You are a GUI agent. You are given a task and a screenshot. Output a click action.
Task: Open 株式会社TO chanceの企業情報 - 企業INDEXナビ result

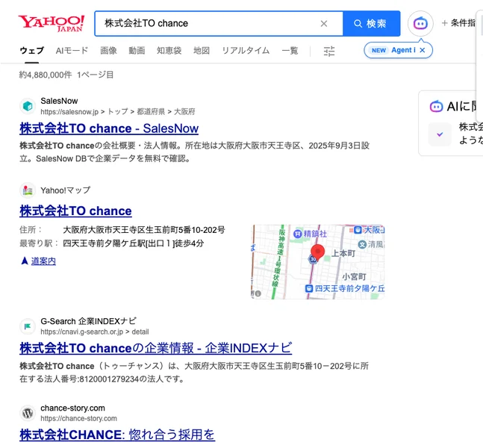coord(155,348)
